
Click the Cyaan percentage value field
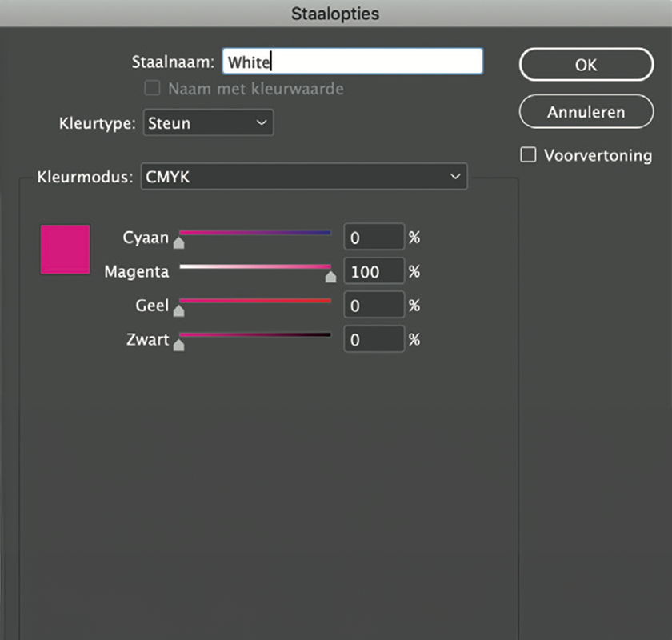[x=374, y=237]
